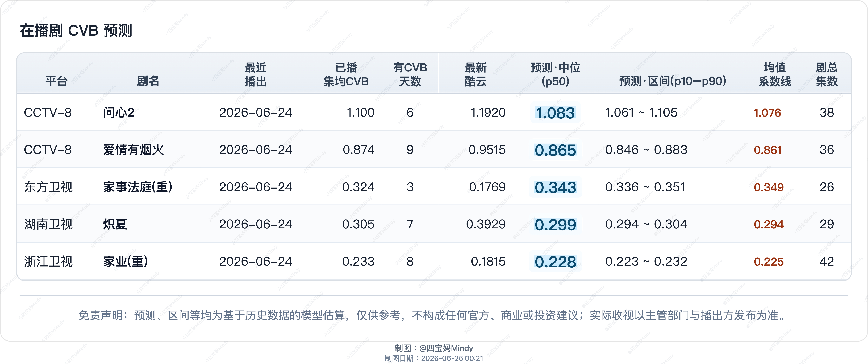
Task: Click the broadcast date in 问心2 row
Action: 255,113
